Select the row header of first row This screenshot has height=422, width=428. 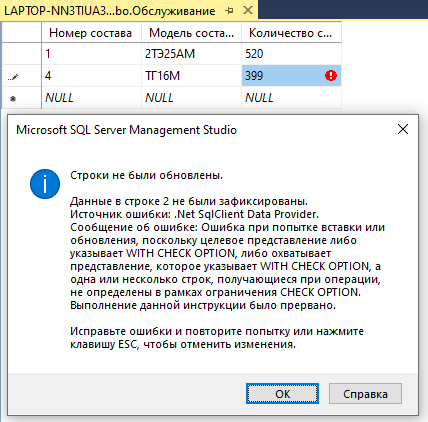click(22, 54)
